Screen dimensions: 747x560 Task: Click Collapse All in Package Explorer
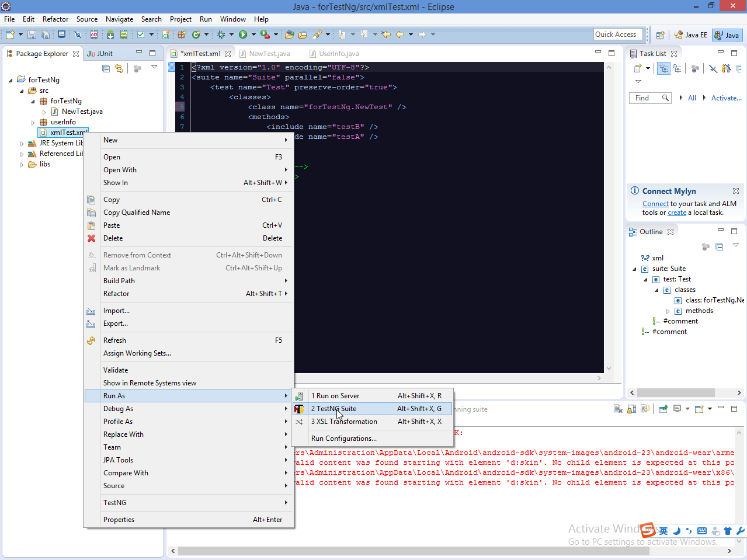pyautogui.click(x=106, y=68)
